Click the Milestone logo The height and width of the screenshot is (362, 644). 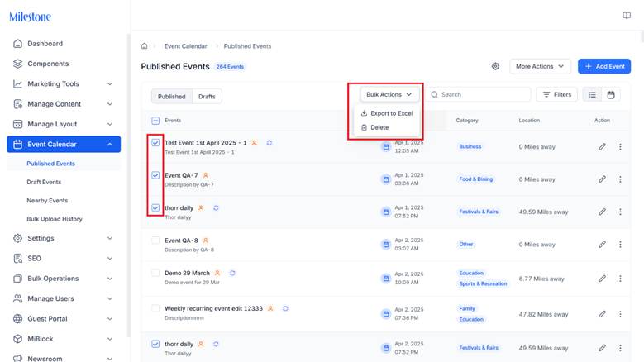(x=30, y=17)
